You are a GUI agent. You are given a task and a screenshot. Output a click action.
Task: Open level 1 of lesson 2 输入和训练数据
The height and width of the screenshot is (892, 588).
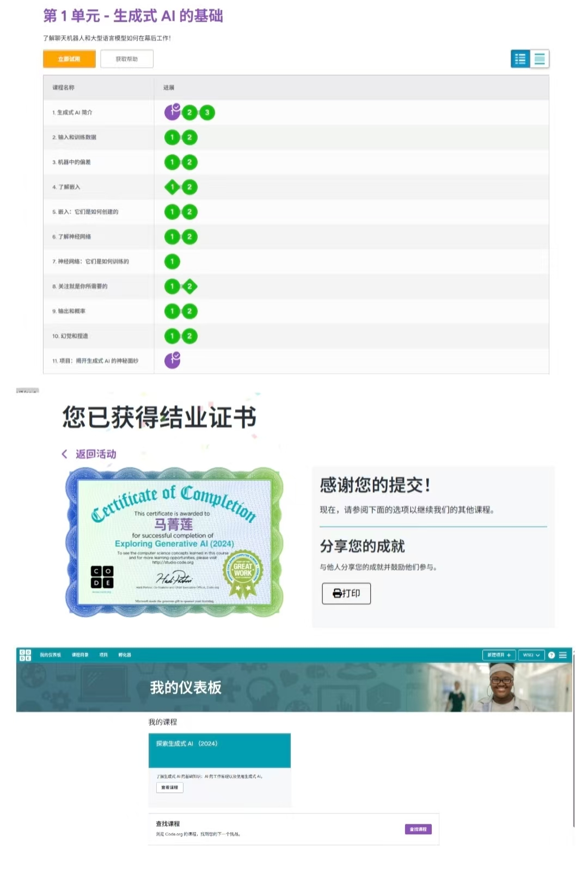[172, 137]
